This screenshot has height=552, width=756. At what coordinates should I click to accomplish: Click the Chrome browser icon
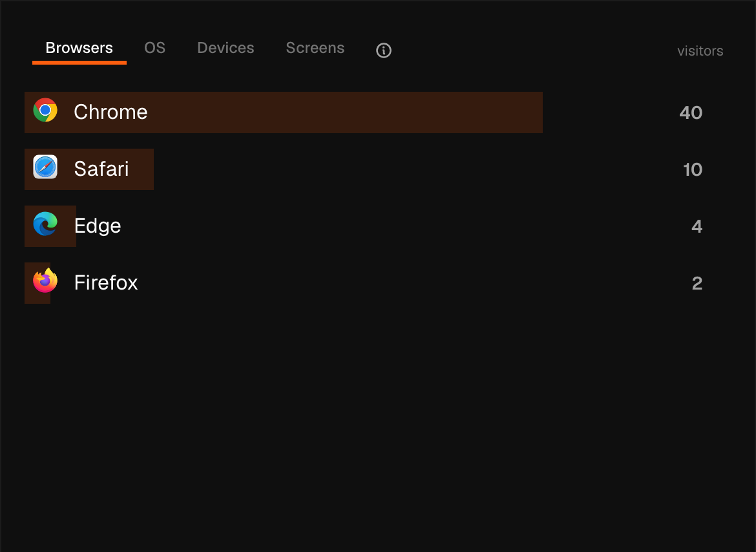(x=45, y=111)
